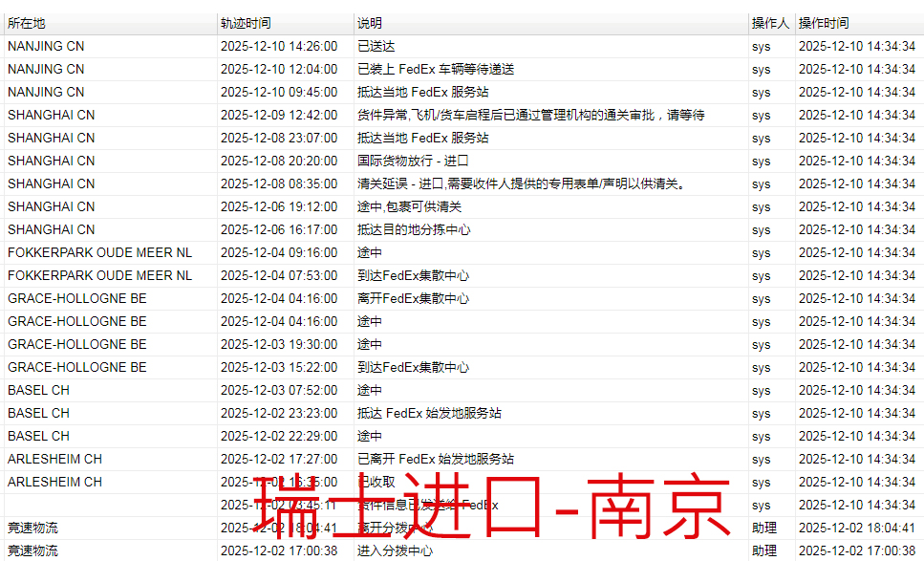Click the 所在地 column header

[x=27, y=23]
